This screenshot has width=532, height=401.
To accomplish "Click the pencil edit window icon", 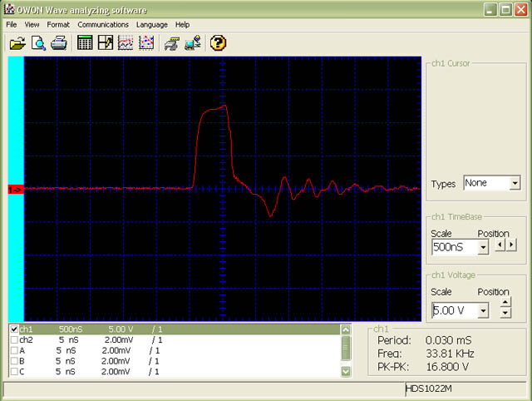I will 106,43.
